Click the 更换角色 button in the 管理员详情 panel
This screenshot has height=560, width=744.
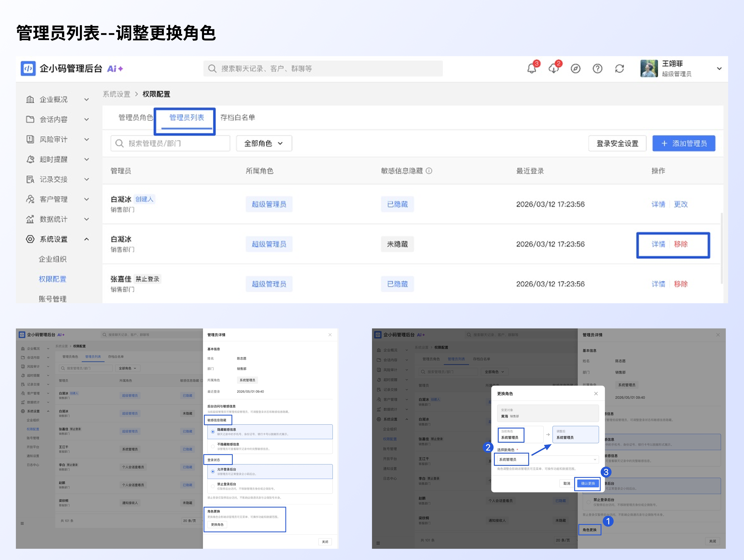pos(217,525)
